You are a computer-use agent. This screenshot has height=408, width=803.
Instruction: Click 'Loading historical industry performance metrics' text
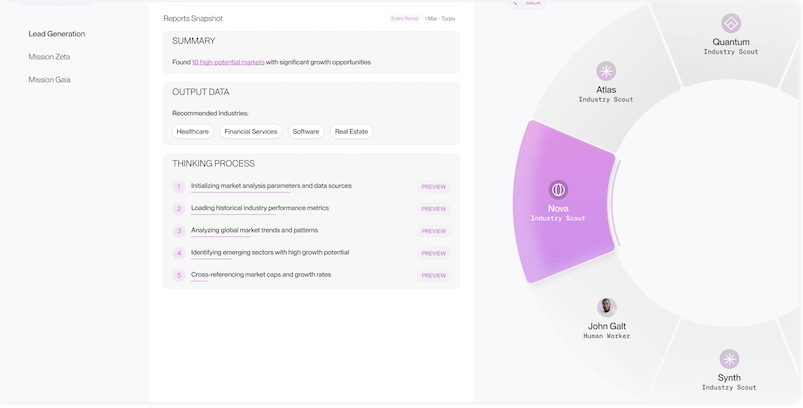260,208
